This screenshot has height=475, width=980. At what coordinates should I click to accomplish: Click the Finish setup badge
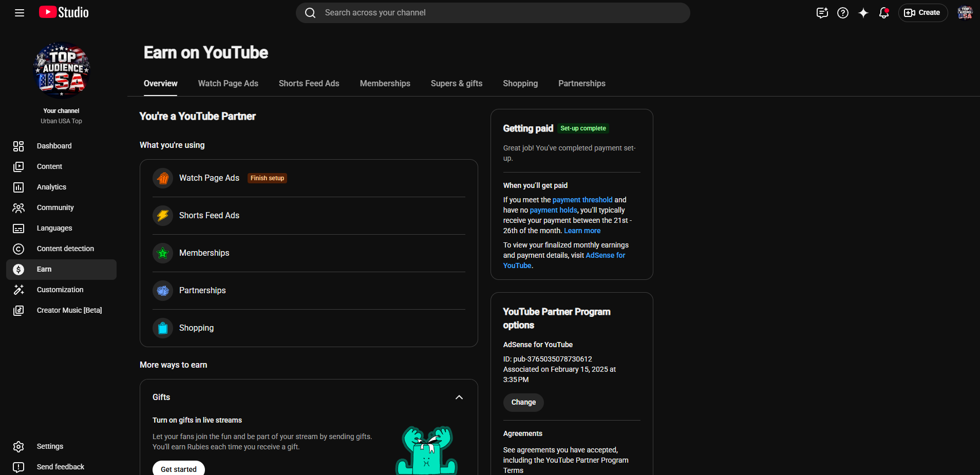pyautogui.click(x=268, y=178)
